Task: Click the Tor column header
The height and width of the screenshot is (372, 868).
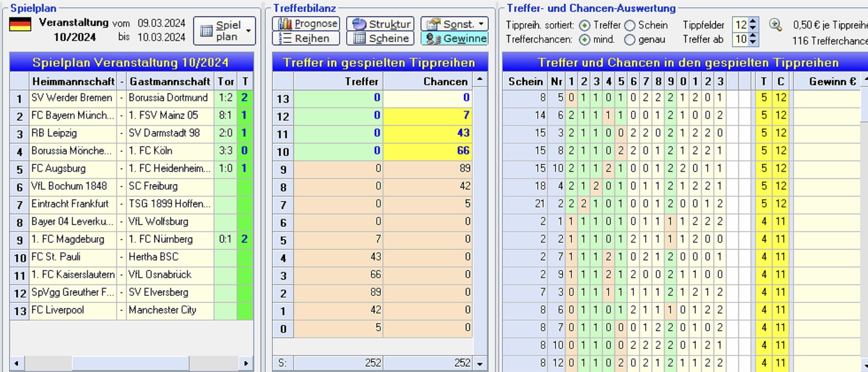Action: click(225, 81)
